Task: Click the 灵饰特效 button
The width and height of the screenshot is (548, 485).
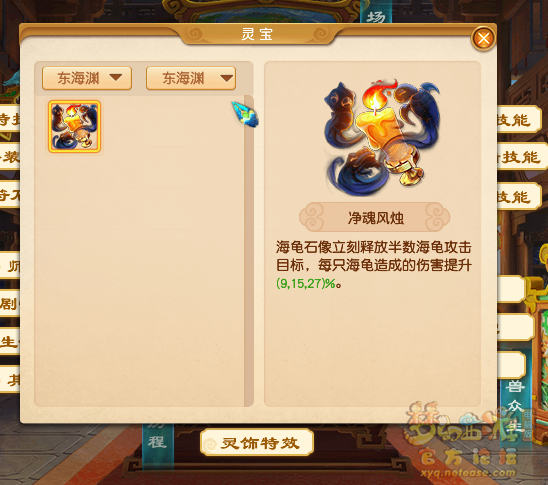Action: click(x=257, y=443)
